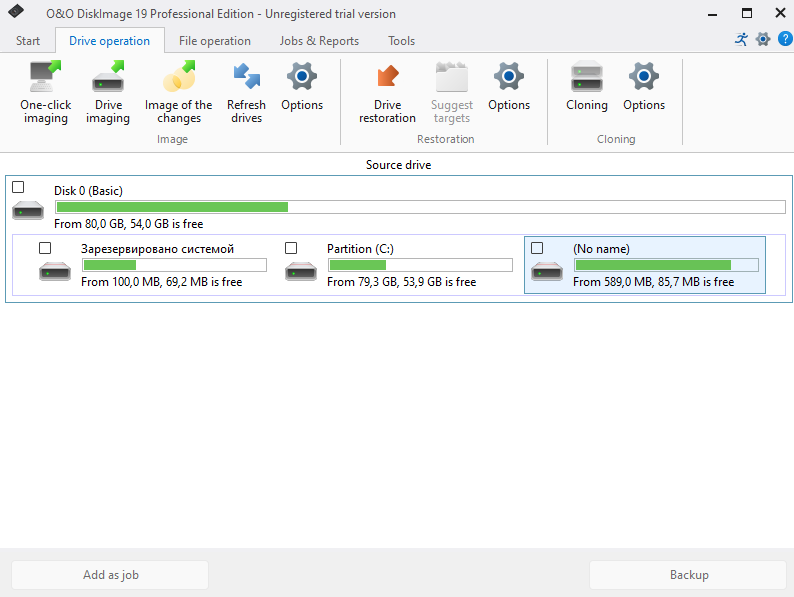The height and width of the screenshot is (597, 794).
Task: Enable the (No name) partition checkbox
Action: point(537,248)
